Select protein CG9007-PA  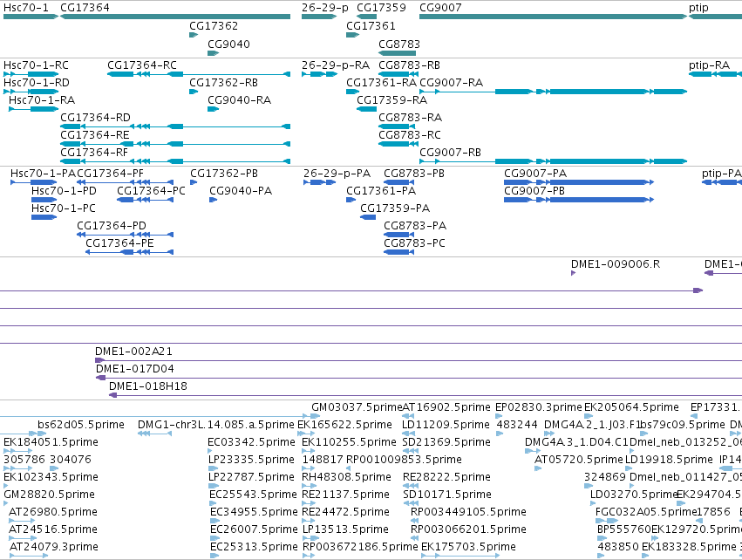(579, 182)
